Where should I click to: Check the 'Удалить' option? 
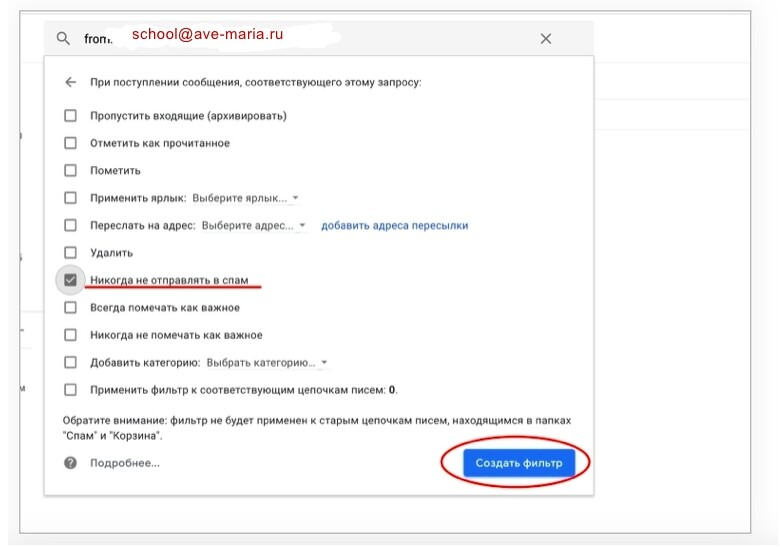point(71,253)
